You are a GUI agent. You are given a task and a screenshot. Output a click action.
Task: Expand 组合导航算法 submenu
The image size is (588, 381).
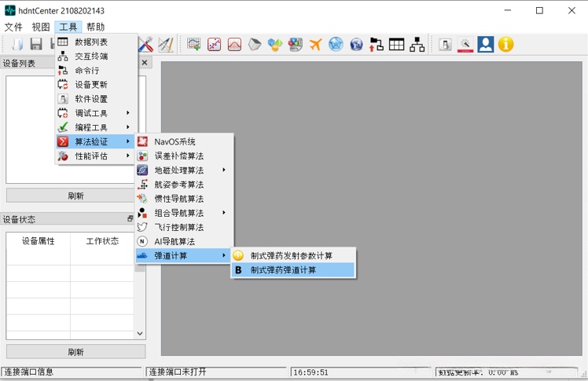coord(184,213)
